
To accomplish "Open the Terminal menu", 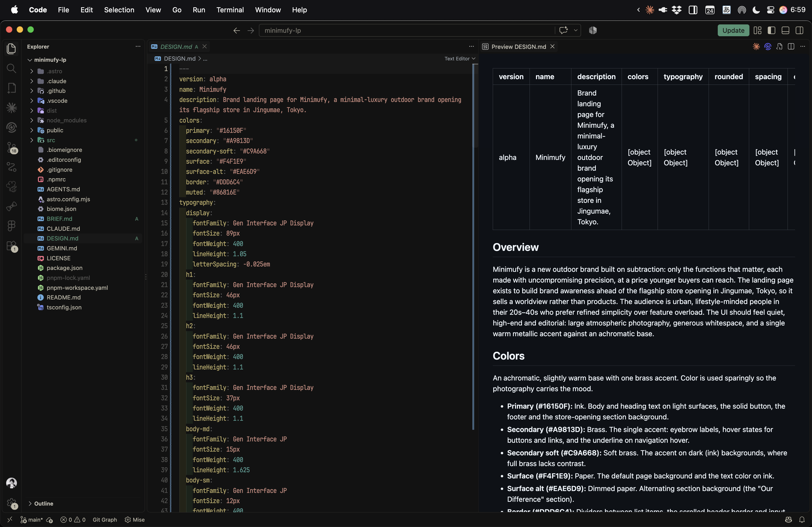I will click(230, 10).
